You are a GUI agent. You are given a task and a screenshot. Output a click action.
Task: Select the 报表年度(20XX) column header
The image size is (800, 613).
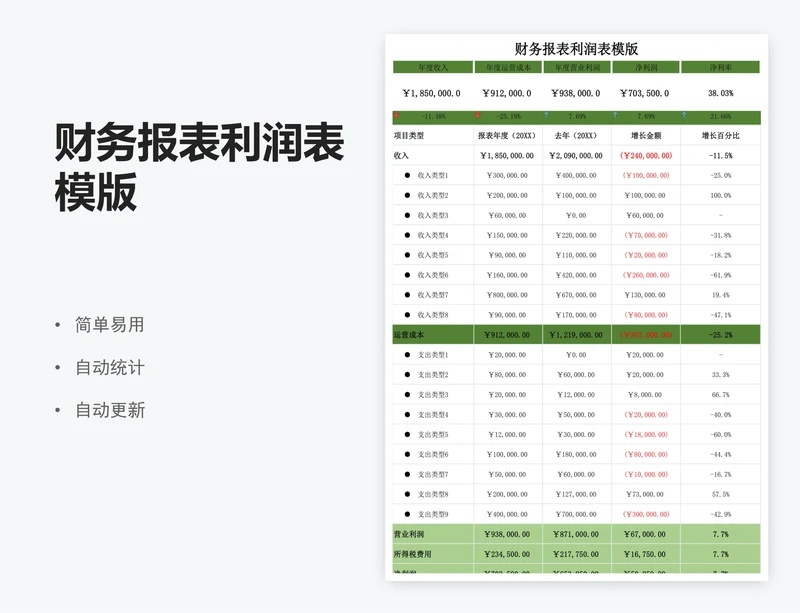click(x=507, y=136)
